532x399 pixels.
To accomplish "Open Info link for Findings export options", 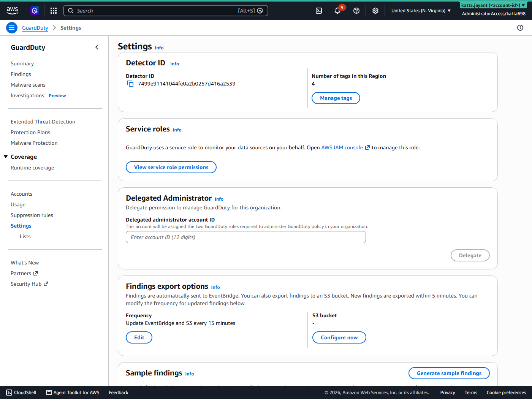I will [215, 287].
